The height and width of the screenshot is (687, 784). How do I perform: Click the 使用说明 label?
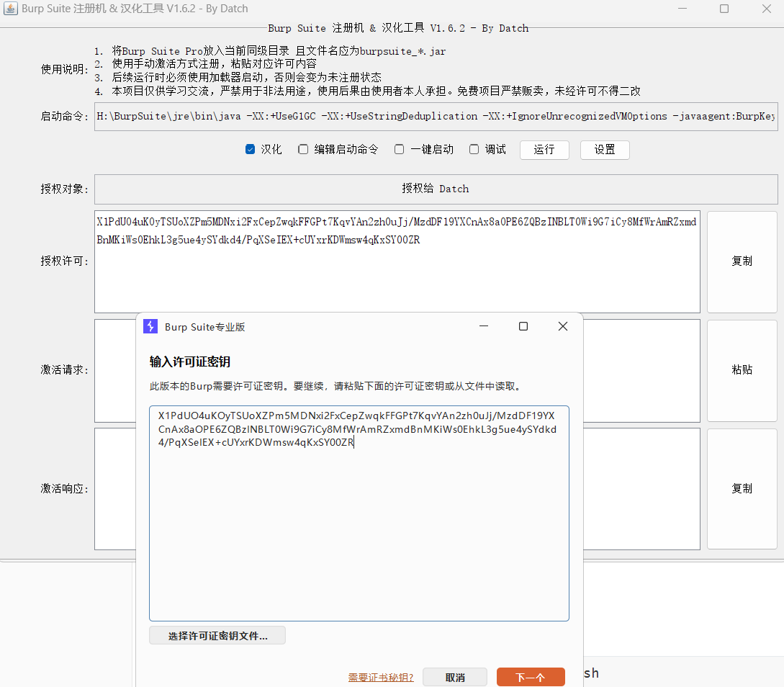click(x=64, y=70)
